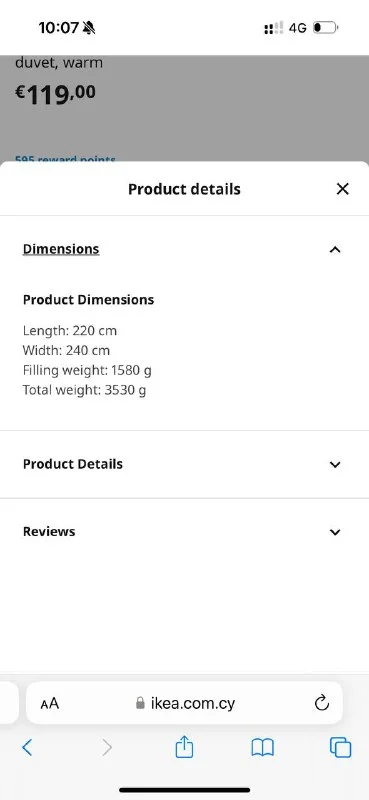Viewport: 369px width, 800px height.
Task: Tap the home indicator bar at bottom
Action: (185, 790)
